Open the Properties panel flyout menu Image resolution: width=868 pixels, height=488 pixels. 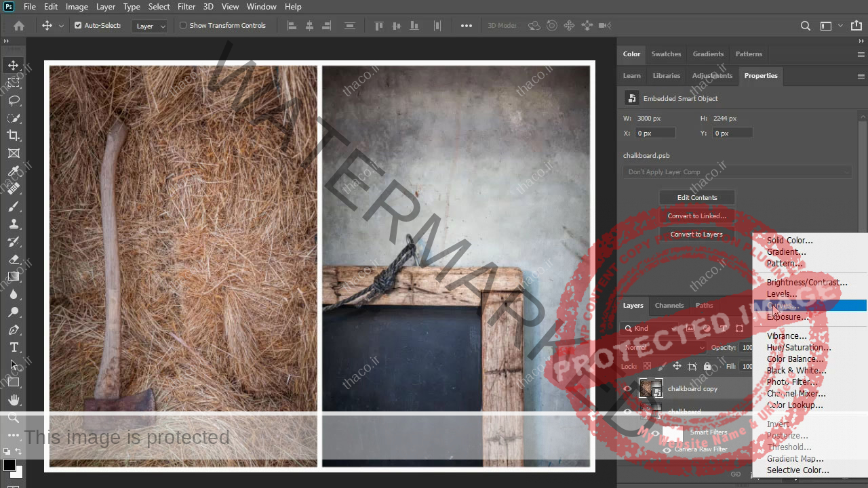coord(861,76)
